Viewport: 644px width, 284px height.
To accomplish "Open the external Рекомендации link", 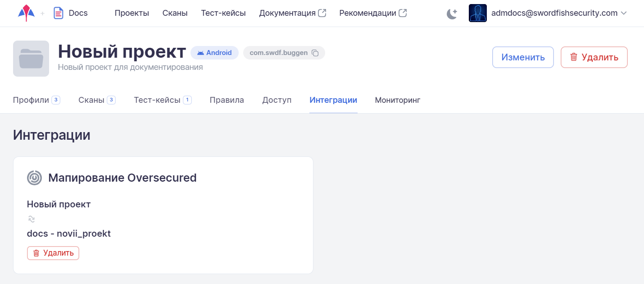I will (x=372, y=13).
